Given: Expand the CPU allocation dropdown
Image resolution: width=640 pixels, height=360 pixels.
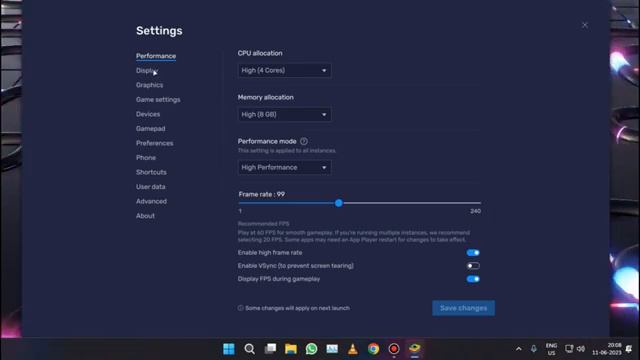Looking at the screenshot, I should [284, 70].
